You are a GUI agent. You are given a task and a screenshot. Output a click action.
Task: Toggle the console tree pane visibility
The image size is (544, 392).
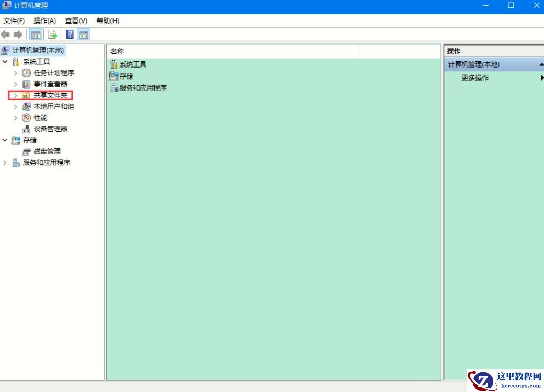[36, 35]
